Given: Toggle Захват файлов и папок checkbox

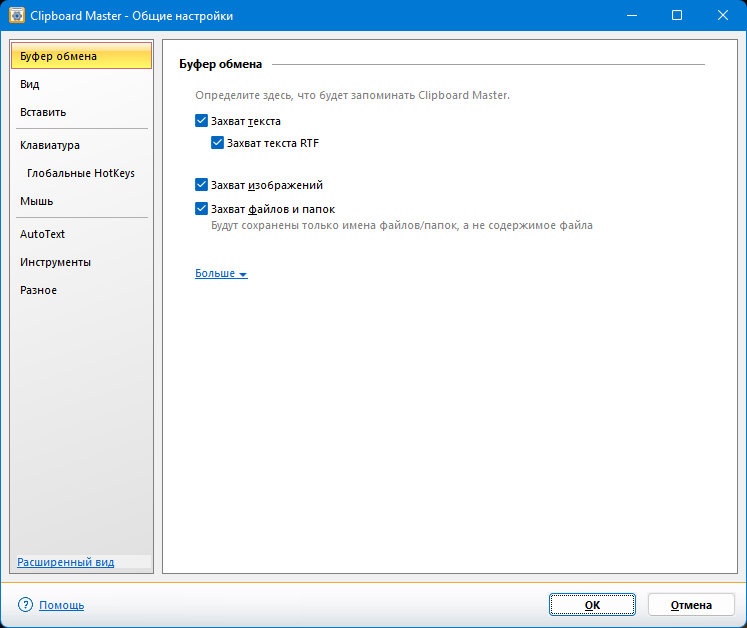Looking at the screenshot, I should click(202, 208).
